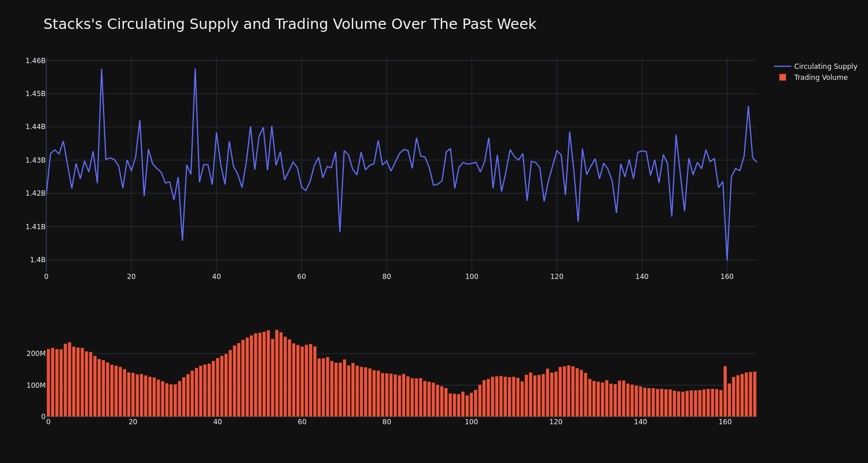Click the 1.42B y-axis label

click(35, 193)
